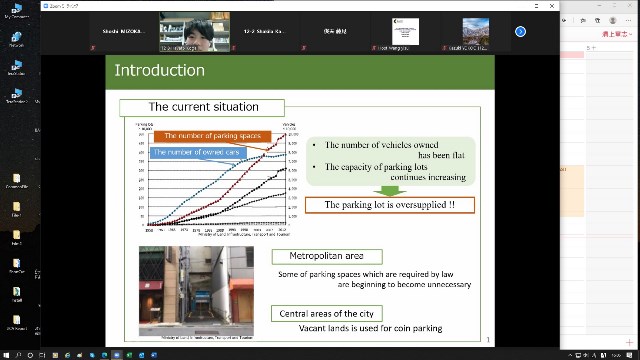640x360 pixels.
Task: Open Cortana circle icon on taskbar
Action: click(x=30, y=355)
